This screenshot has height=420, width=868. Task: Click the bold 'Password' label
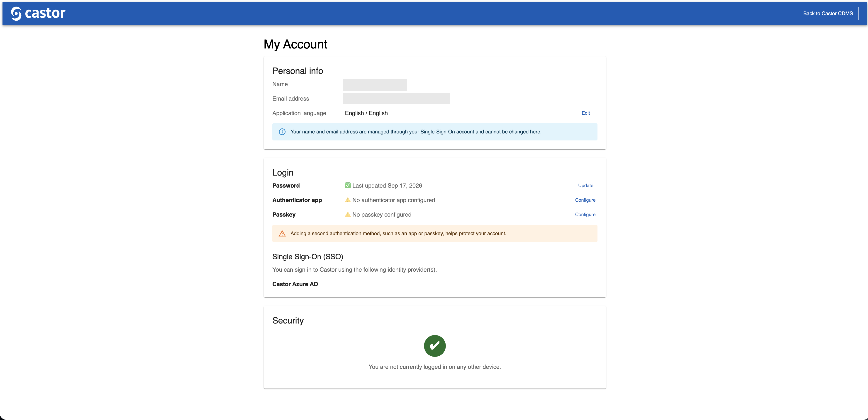point(286,186)
